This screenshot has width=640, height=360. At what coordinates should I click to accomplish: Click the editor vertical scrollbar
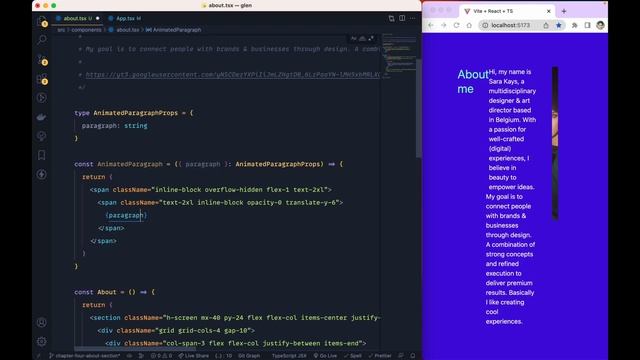click(418, 108)
